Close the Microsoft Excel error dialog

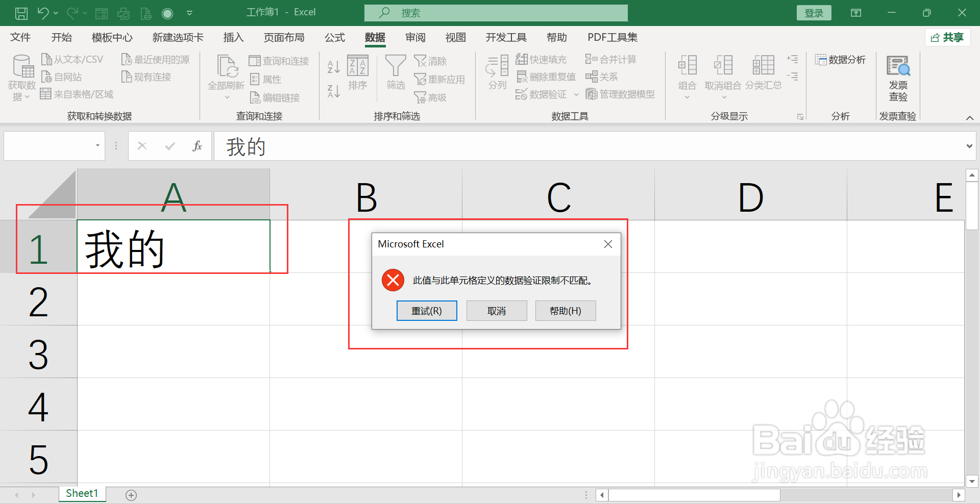pyautogui.click(x=608, y=244)
